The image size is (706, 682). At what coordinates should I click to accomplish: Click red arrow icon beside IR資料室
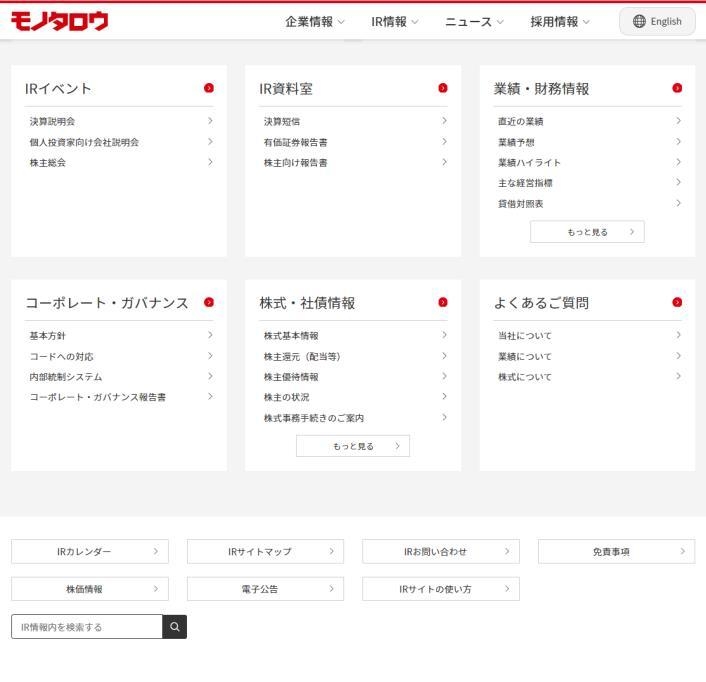(443, 88)
